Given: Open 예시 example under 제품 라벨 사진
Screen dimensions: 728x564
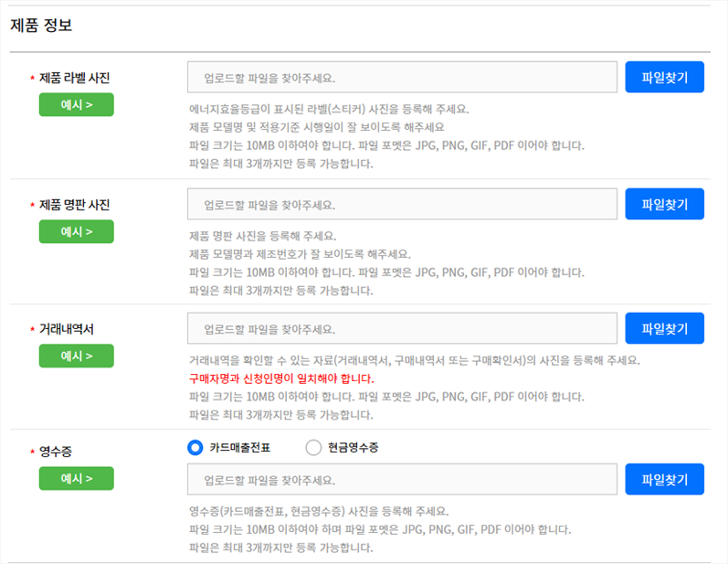Looking at the screenshot, I should 77,104.
